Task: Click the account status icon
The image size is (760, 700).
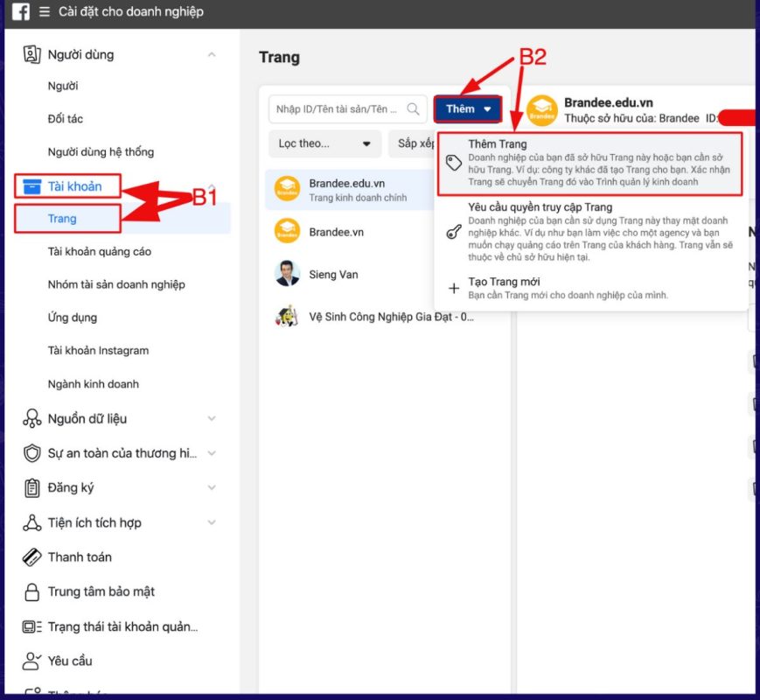Action: pos(32,626)
